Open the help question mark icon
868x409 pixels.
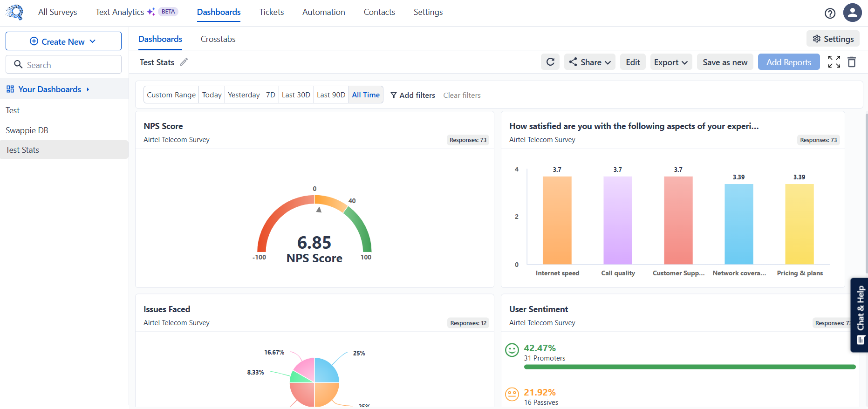pyautogui.click(x=830, y=14)
